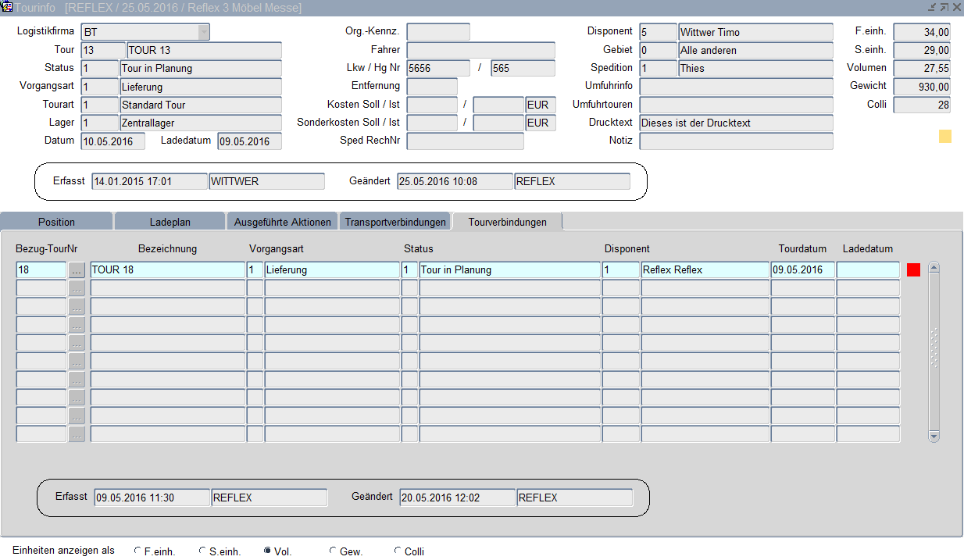Image resolution: width=964 pixels, height=560 pixels.
Task: Click the Tourinfo window icon in title bar
Action: point(7,7)
